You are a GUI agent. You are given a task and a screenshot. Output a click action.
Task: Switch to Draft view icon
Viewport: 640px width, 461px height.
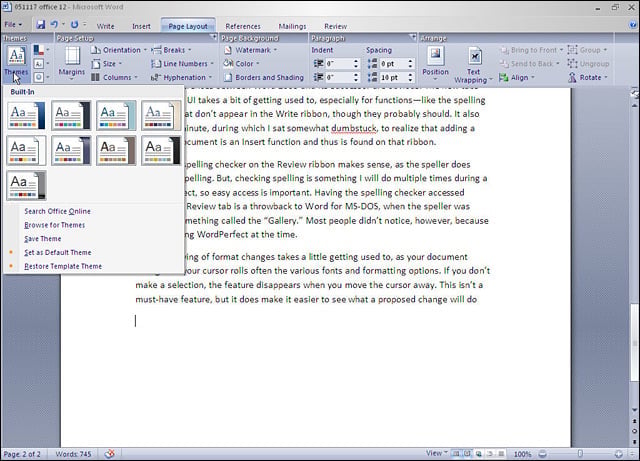coord(501,454)
